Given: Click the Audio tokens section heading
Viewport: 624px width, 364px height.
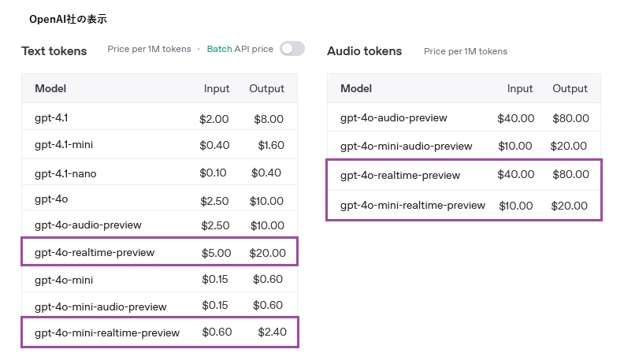Looking at the screenshot, I should [x=364, y=51].
